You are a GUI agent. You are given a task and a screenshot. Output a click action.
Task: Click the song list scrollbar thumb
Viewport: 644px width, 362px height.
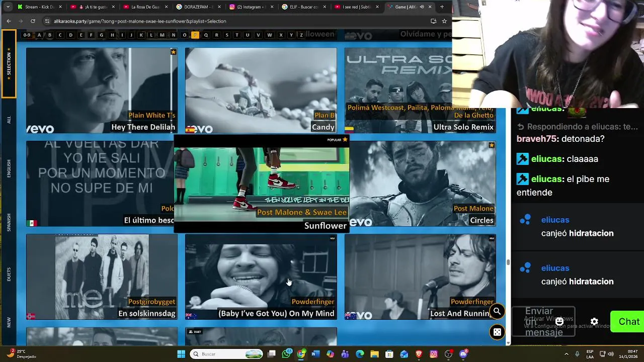[508, 262]
